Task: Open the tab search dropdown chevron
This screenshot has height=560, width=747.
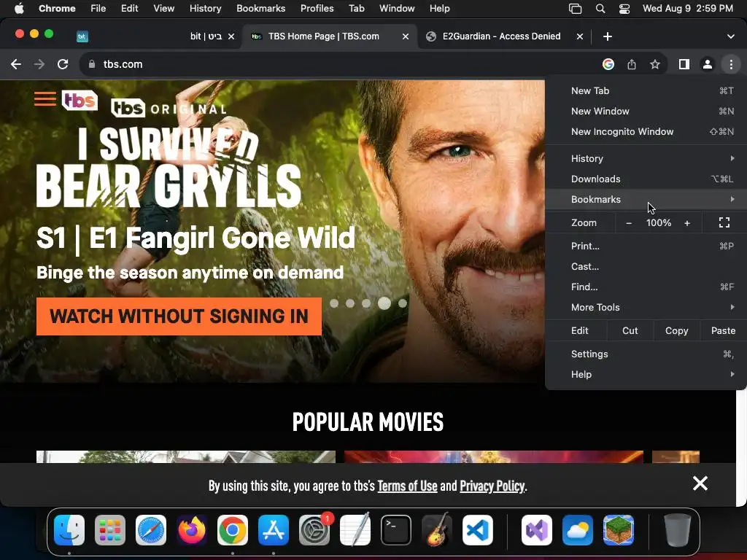Action: [x=731, y=36]
